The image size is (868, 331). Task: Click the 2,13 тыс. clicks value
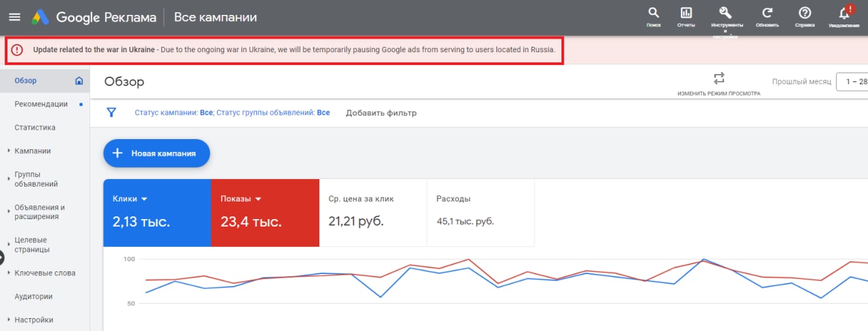[141, 221]
